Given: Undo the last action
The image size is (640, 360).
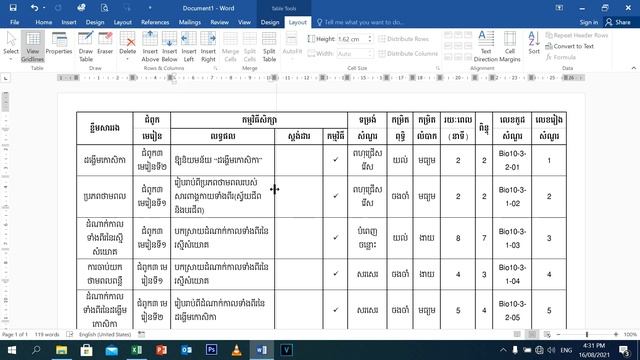Looking at the screenshot, I should [34, 8].
